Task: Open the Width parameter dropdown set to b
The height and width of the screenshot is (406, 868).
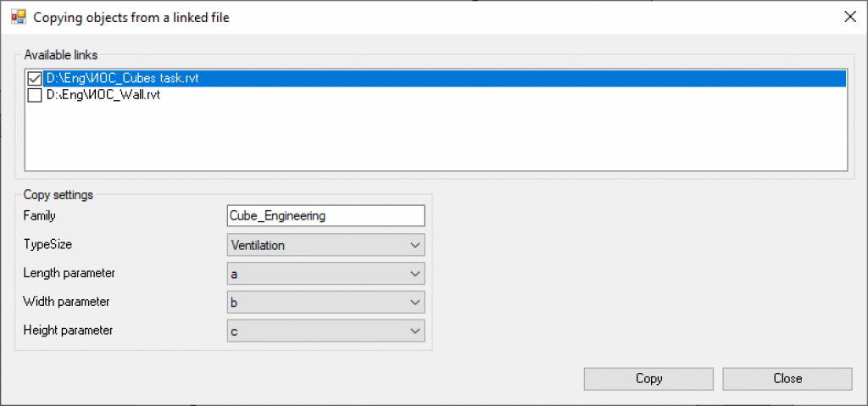Action: coord(325,303)
